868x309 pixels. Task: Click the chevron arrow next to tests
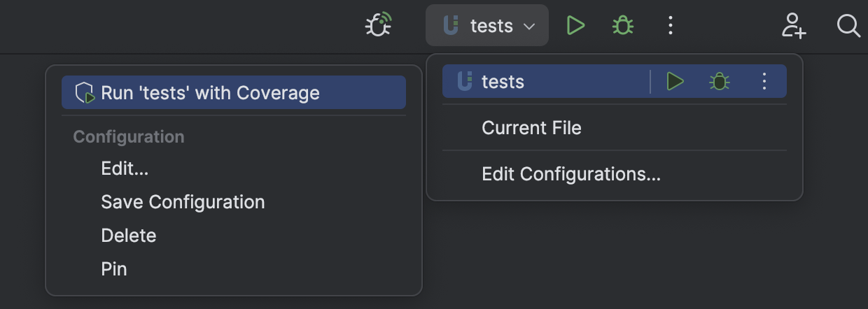pyautogui.click(x=529, y=27)
